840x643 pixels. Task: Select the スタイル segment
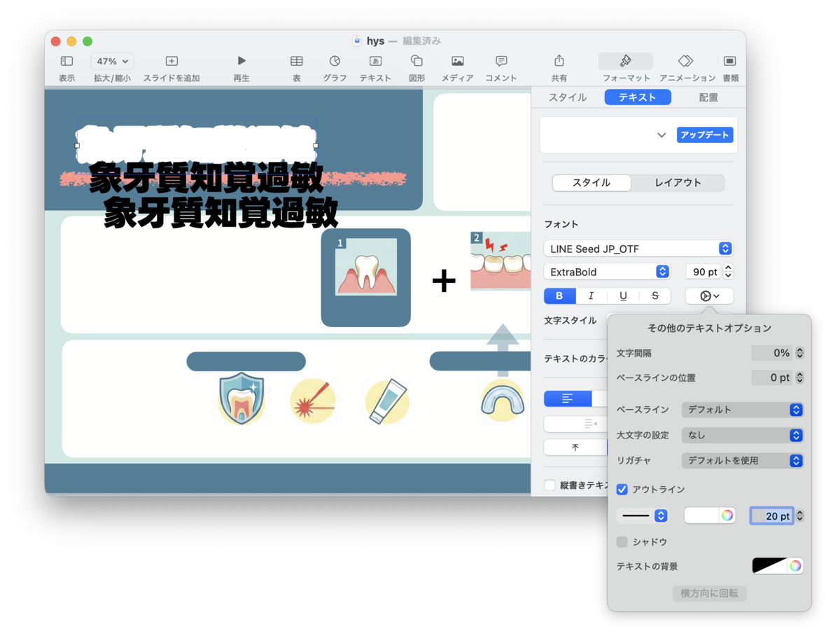pos(591,183)
